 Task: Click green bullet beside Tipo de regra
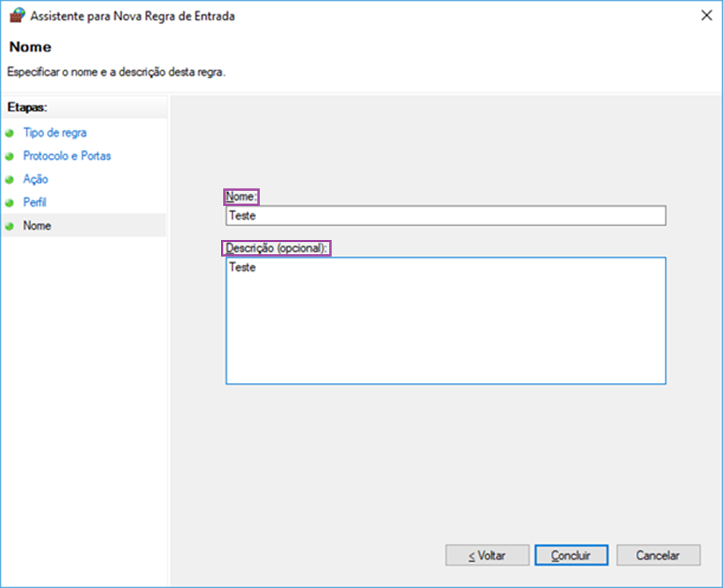9,132
